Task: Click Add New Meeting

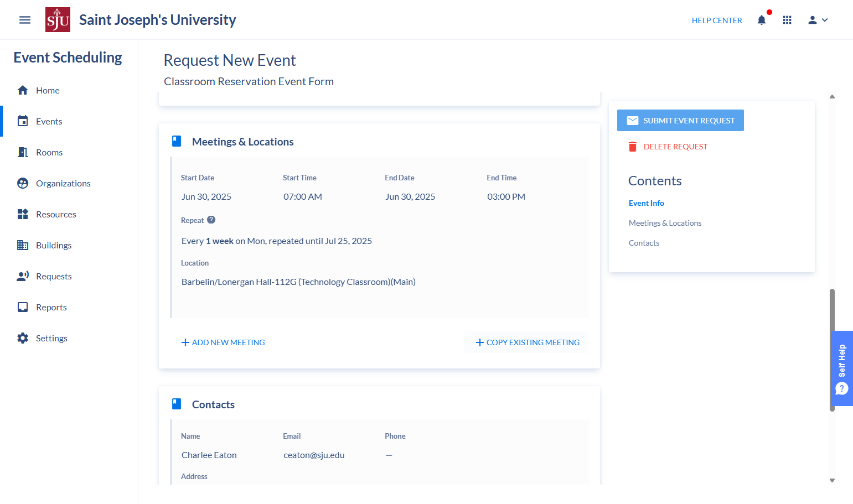Action: (x=223, y=342)
